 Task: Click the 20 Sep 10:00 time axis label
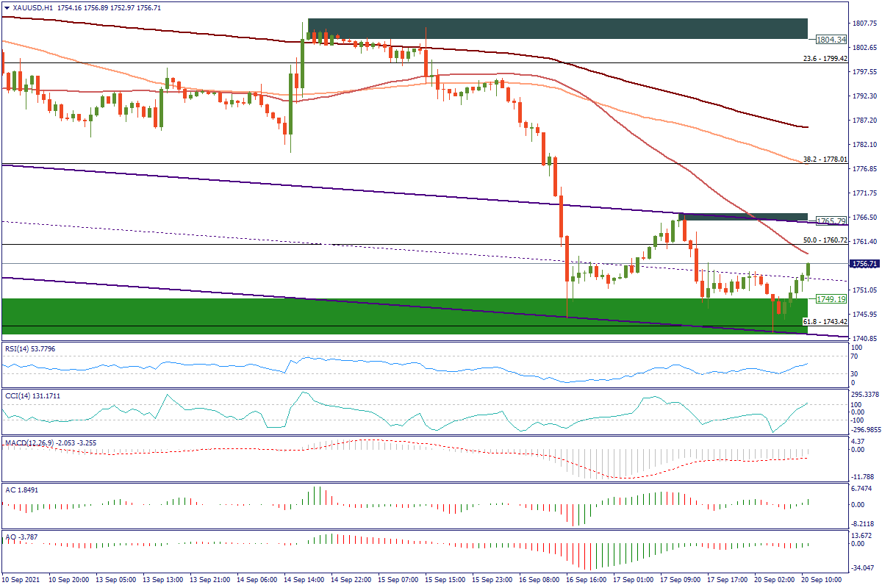click(x=820, y=580)
